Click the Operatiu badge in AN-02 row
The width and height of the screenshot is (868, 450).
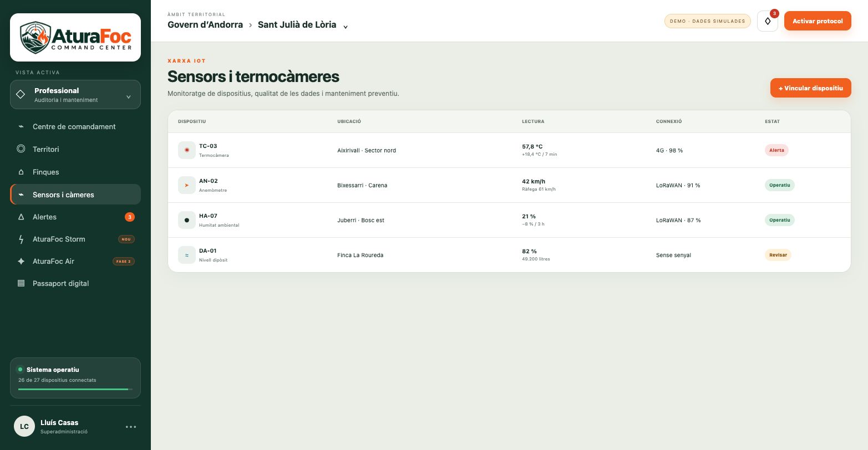pyautogui.click(x=780, y=185)
